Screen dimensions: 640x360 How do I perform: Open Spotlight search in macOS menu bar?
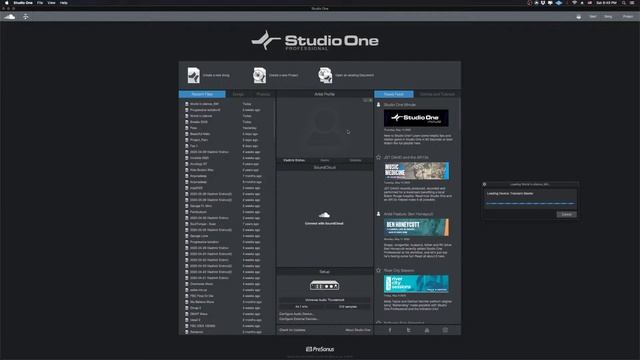pos(623,3)
